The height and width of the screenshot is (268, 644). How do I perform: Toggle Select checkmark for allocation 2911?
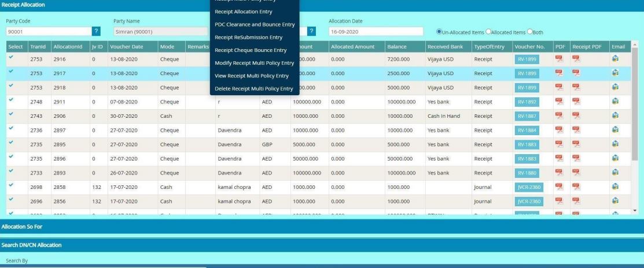tap(11, 99)
